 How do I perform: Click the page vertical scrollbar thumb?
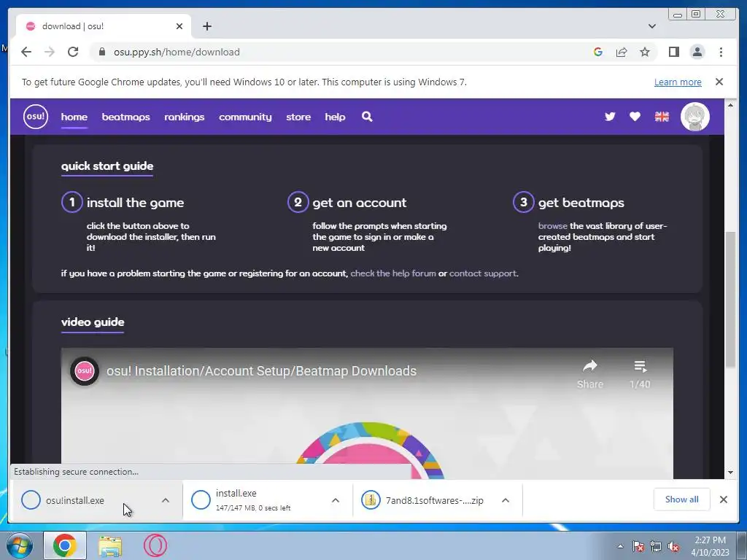730,299
